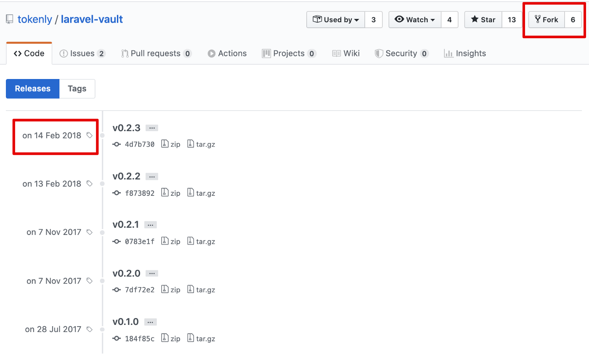The height and width of the screenshot is (364, 589).
Task: Expand the ellipsis next to v0.1.0
Action: point(151,322)
